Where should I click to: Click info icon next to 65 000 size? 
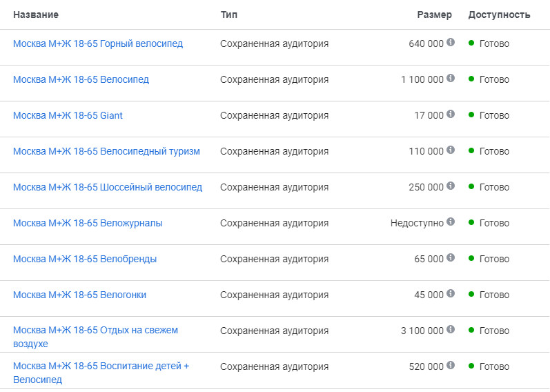(x=451, y=258)
